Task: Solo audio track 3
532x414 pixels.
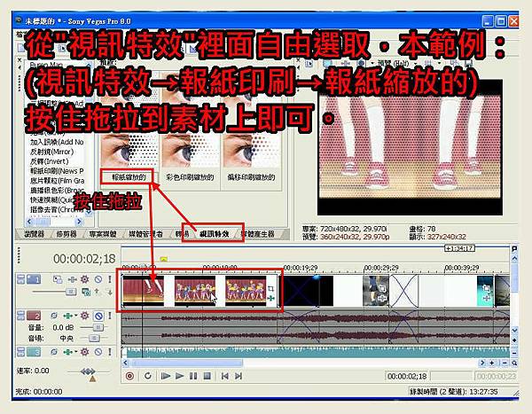Action: coord(110,352)
